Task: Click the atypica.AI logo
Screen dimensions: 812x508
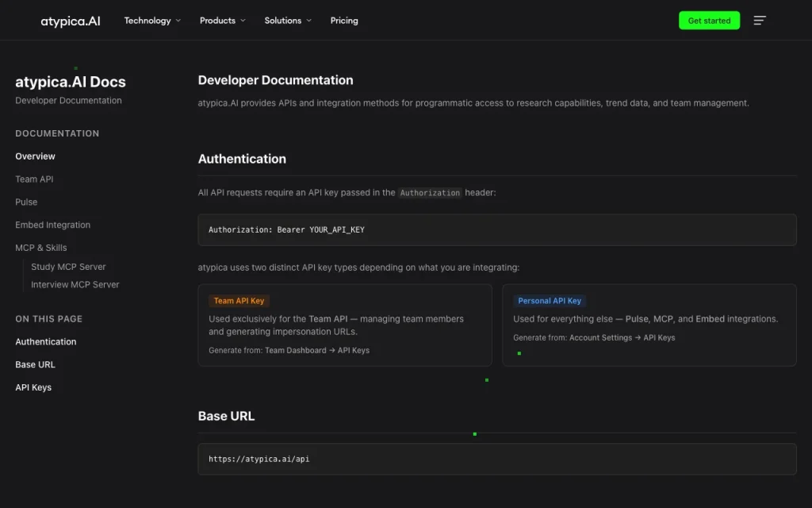Action: tap(71, 21)
